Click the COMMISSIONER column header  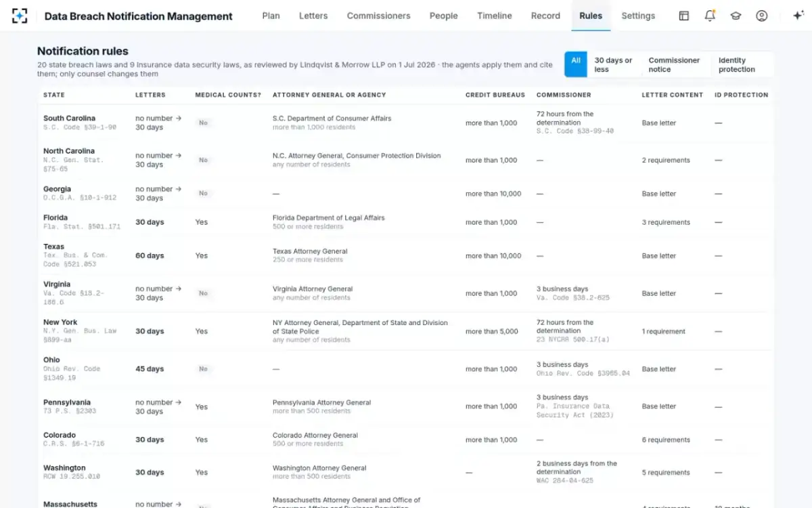click(564, 95)
